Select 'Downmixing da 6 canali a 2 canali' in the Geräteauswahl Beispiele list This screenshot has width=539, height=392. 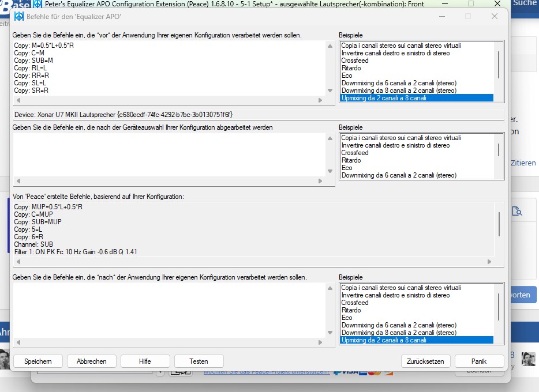[x=417, y=175]
